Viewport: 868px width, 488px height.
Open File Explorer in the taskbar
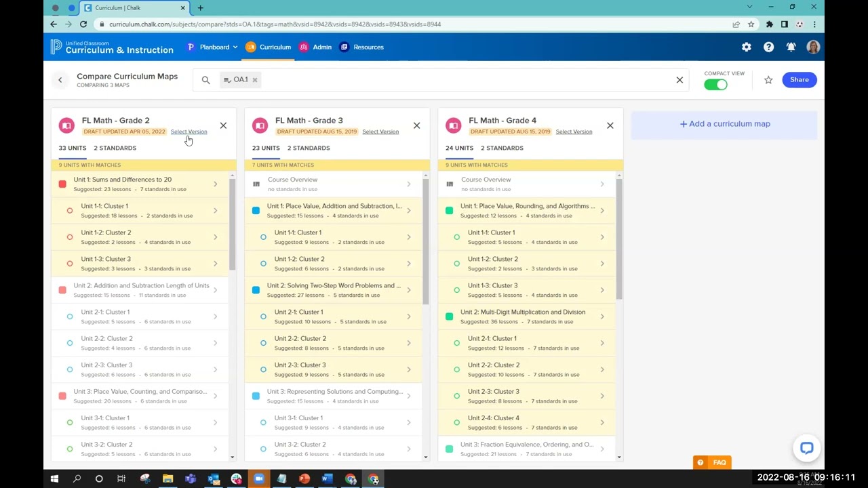tap(167, 479)
